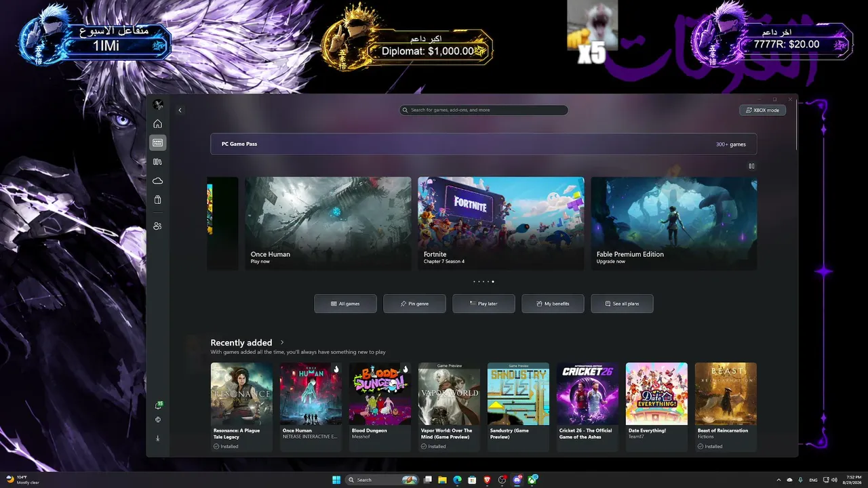
Task: Click the microphone tray icon
Action: click(801, 480)
